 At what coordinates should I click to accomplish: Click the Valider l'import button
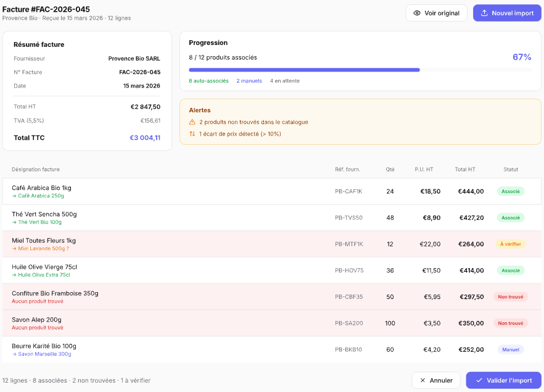click(504, 380)
